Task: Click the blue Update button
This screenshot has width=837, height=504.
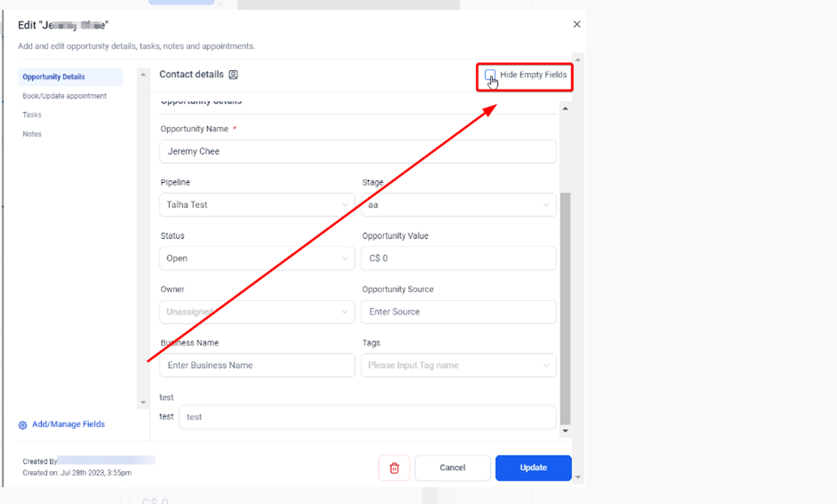Action: (533, 468)
